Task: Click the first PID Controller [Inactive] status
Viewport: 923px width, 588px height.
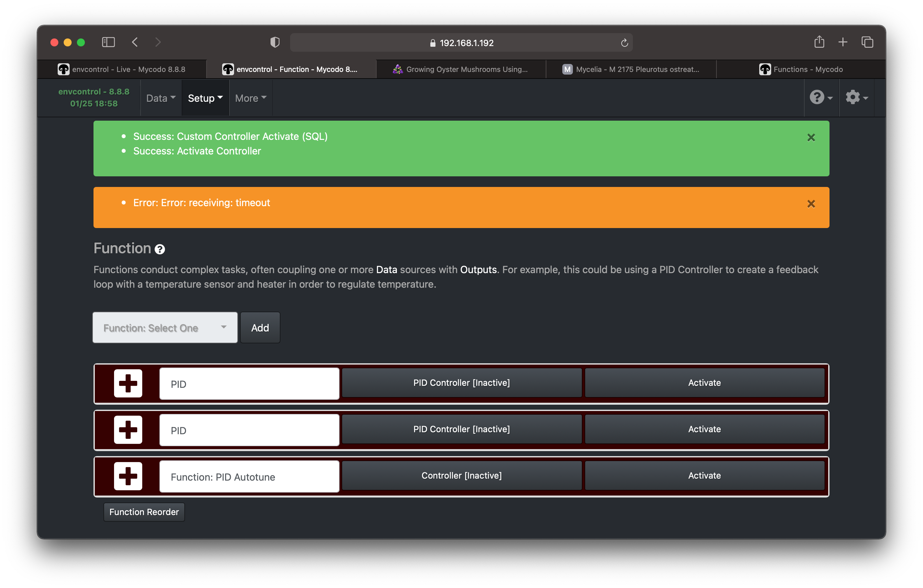Action: pyautogui.click(x=461, y=383)
